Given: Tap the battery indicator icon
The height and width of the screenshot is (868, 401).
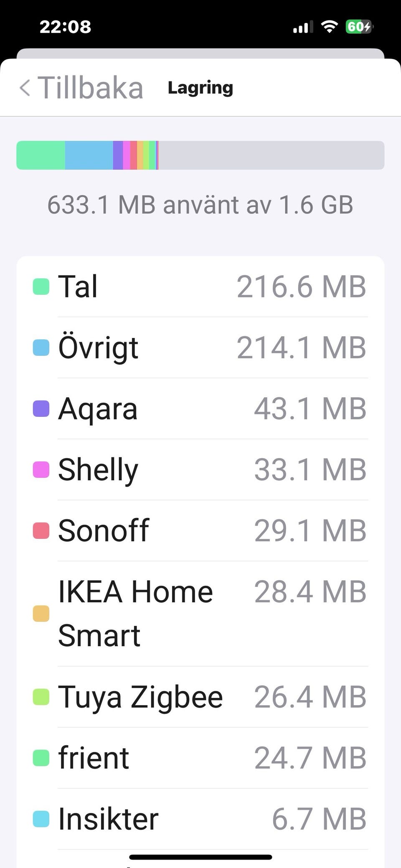Looking at the screenshot, I should (x=359, y=27).
